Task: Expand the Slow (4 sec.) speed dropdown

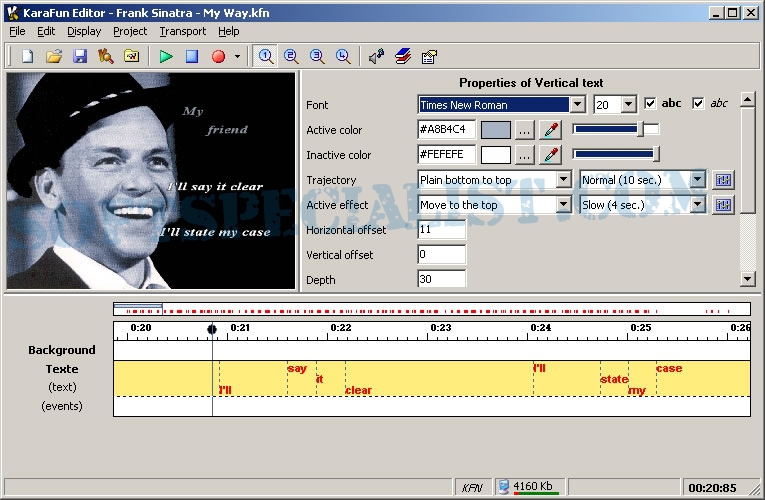Action: coord(697,205)
